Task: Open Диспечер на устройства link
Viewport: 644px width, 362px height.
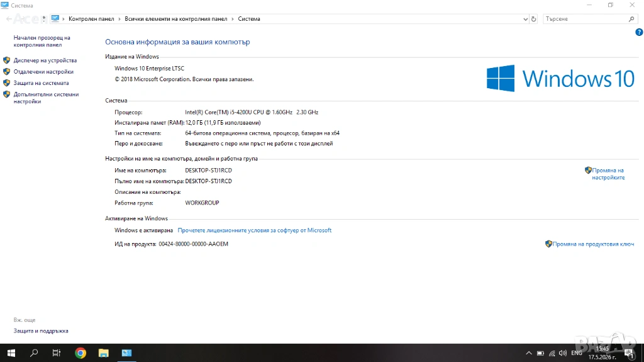Action: click(45, 60)
